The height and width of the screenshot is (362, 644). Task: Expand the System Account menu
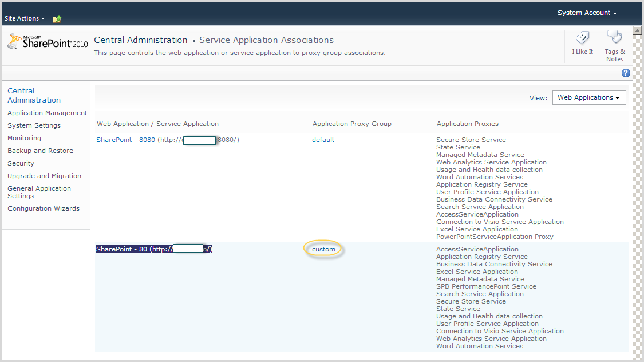(x=587, y=13)
